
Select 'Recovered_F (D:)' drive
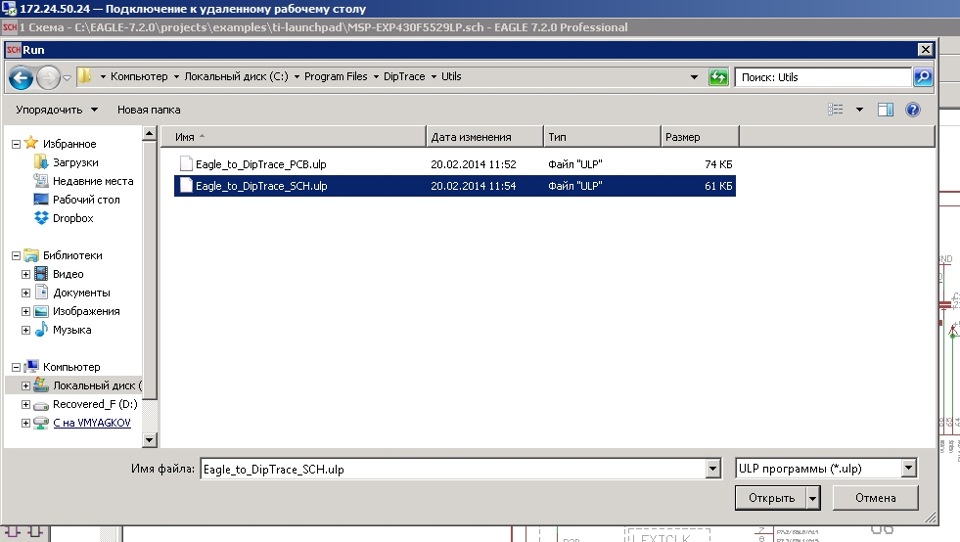click(x=95, y=404)
